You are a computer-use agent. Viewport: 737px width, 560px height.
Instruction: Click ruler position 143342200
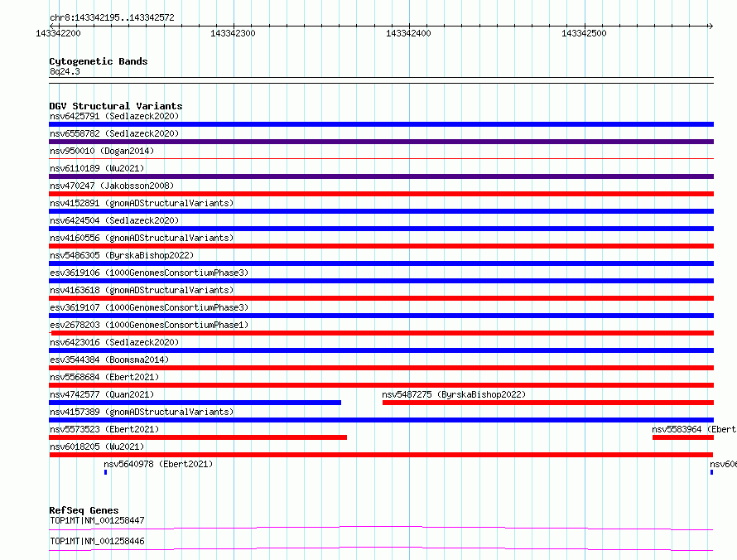click(58, 33)
